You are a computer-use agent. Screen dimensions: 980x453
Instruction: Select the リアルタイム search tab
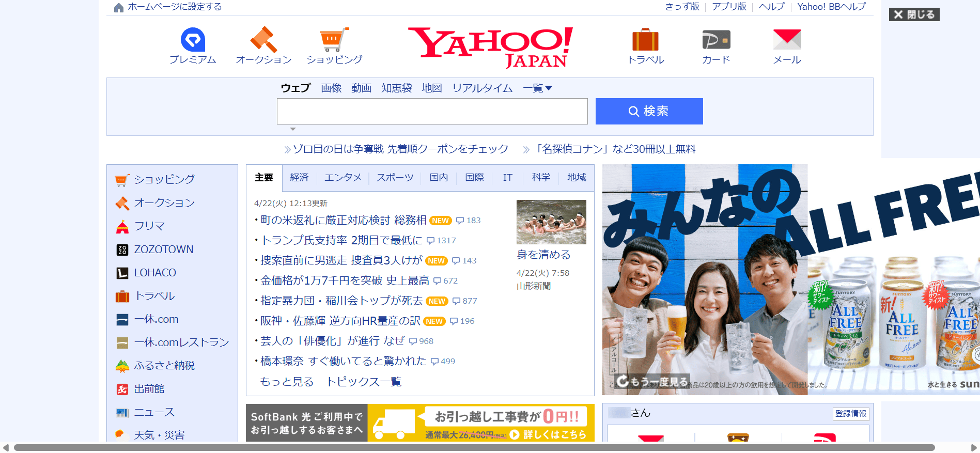(483, 88)
